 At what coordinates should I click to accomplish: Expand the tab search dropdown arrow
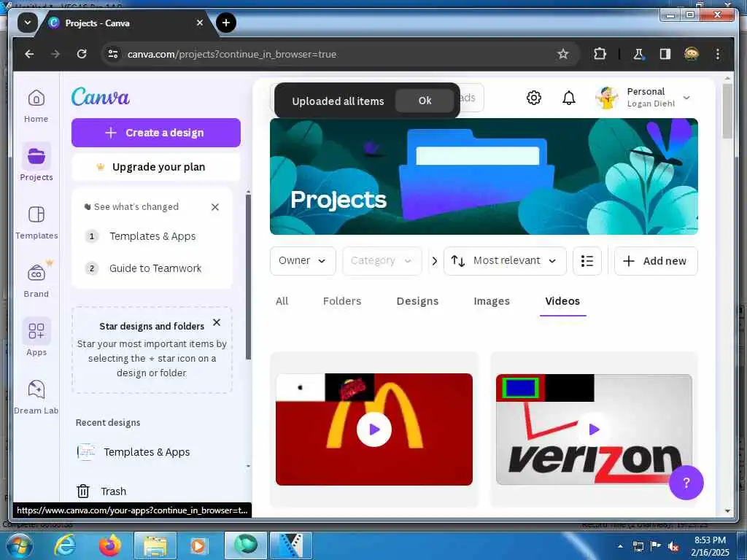(x=28, y=23)
